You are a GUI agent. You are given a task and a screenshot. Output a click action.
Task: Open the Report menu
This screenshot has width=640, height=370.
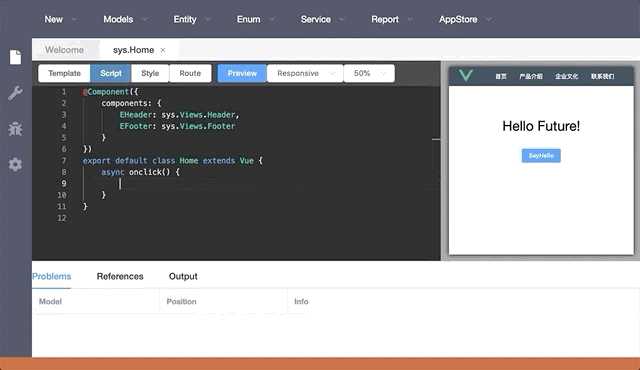pyautogui.click(x=384, y=20)
